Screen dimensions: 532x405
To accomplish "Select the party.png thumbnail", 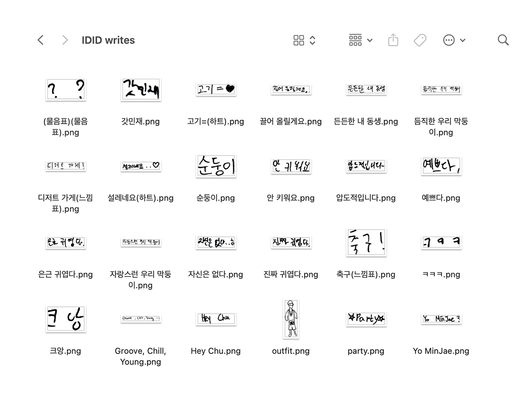I will [366, 319].
